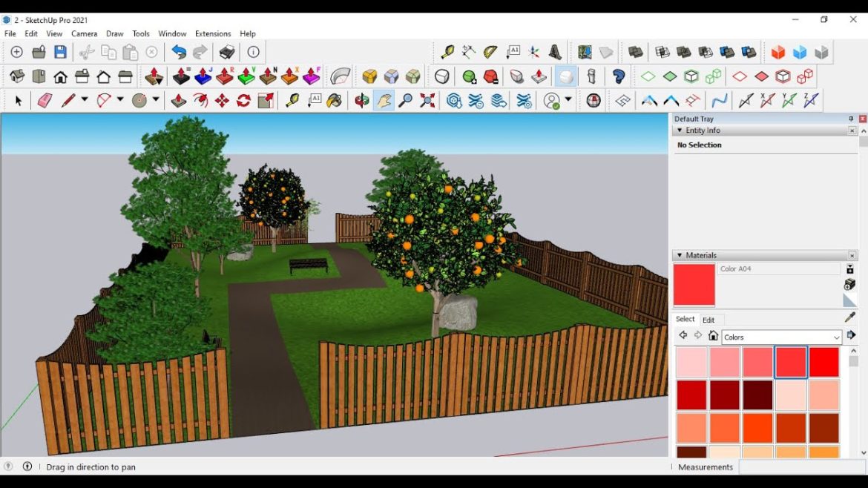Close the Entity Info panel

pyautogui.click(x=852, y=131)
